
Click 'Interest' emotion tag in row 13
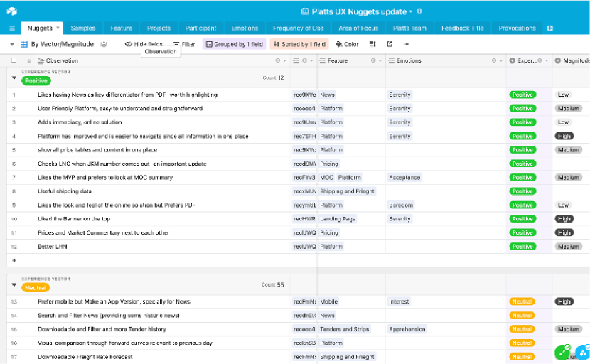(x=399, y=301)
